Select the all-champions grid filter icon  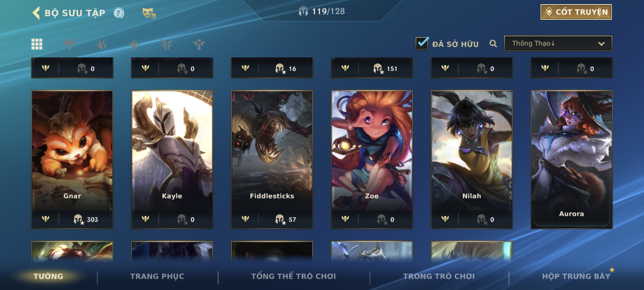tap(37, 44)
